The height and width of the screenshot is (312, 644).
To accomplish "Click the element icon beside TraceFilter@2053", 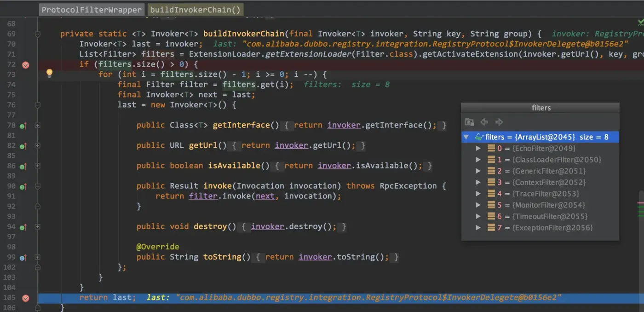I will coord(491,194).
